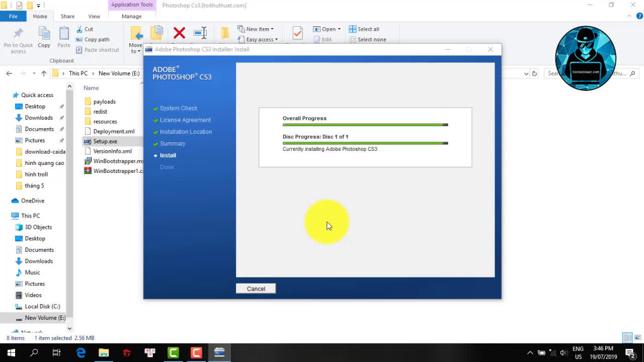
Task: Open recent locations dropdown arrow
Action: point(34,73)
